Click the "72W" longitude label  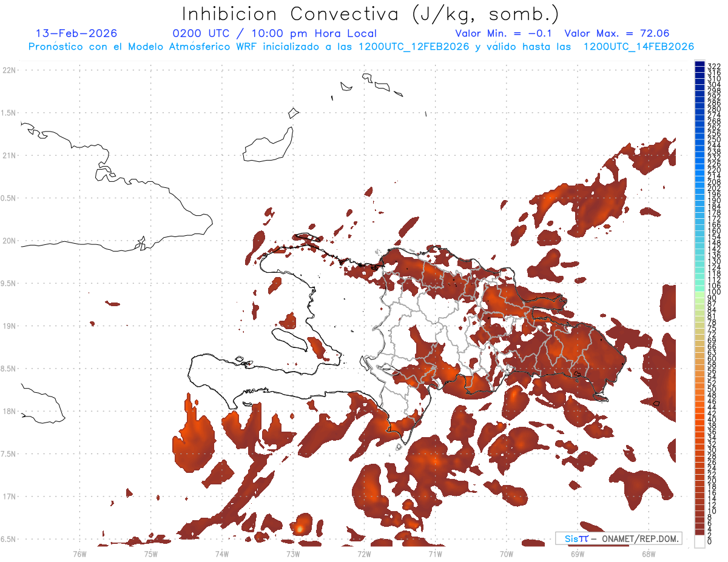(364, 554)
